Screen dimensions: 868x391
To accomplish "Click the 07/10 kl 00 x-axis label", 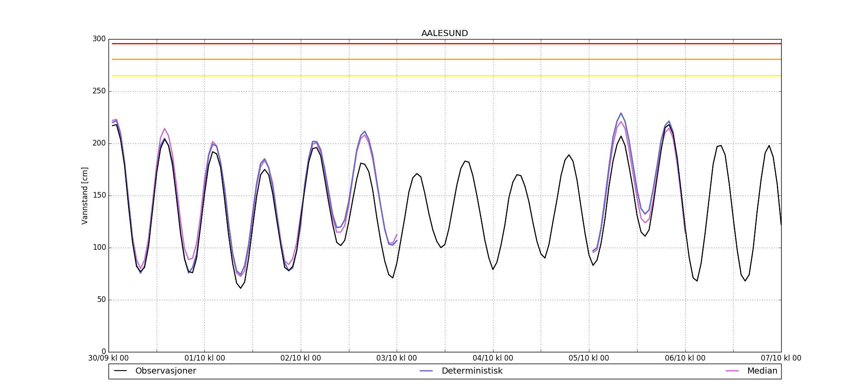I will pyautogui.click(x=781, y=358).
